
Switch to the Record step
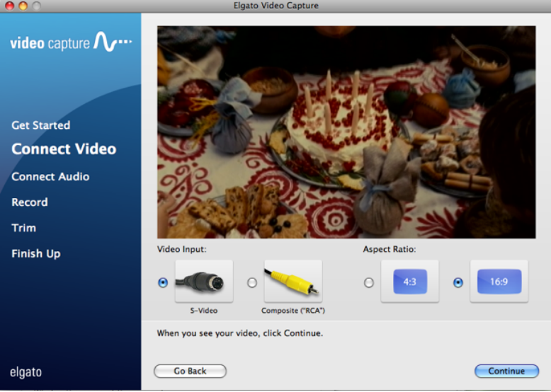pos(30,202)
